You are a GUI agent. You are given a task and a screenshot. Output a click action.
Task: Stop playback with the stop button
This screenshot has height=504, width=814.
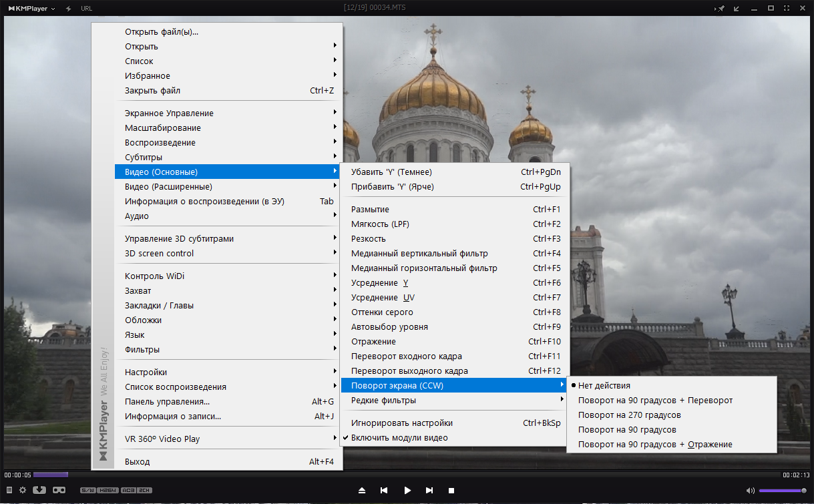(451, 490)
